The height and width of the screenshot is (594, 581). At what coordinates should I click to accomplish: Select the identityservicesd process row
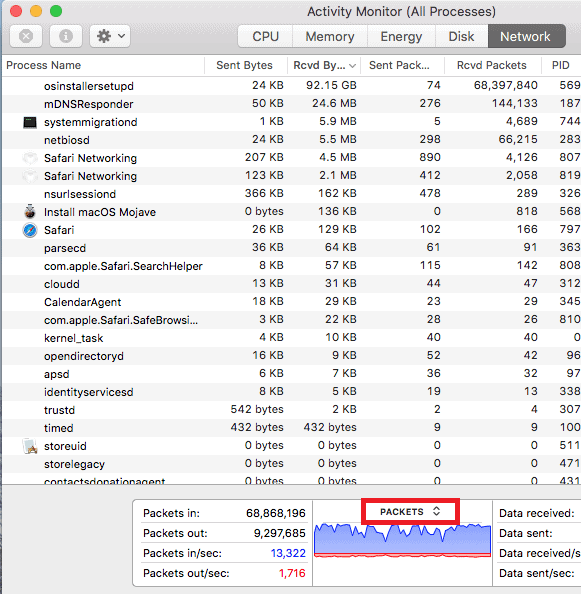(x=292, y=392)
